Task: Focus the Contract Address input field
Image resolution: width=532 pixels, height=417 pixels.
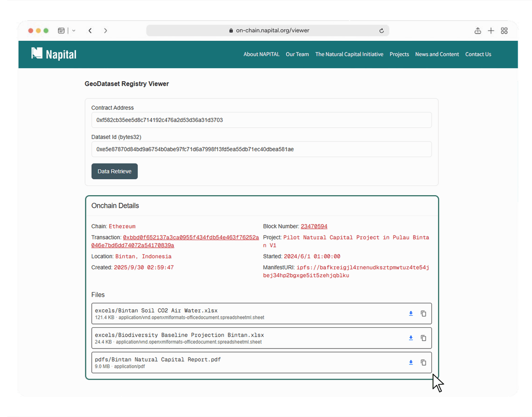Action: pos(261,120)
